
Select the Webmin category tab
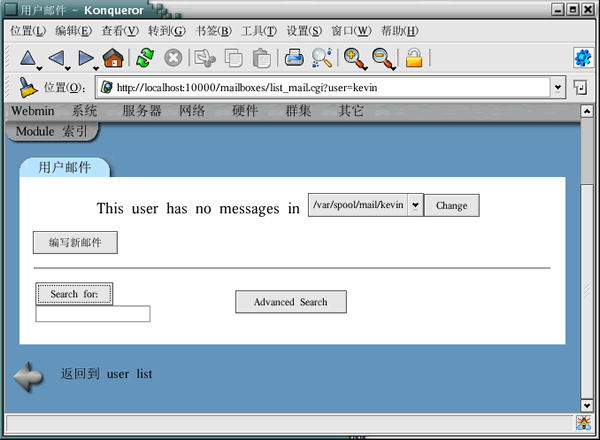point(33,111)
